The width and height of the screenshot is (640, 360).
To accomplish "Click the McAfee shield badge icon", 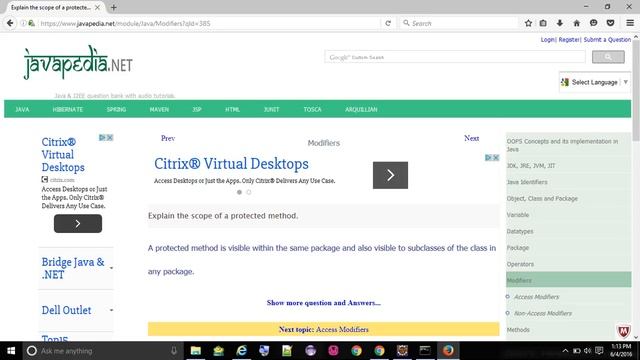I will (623, 331).
